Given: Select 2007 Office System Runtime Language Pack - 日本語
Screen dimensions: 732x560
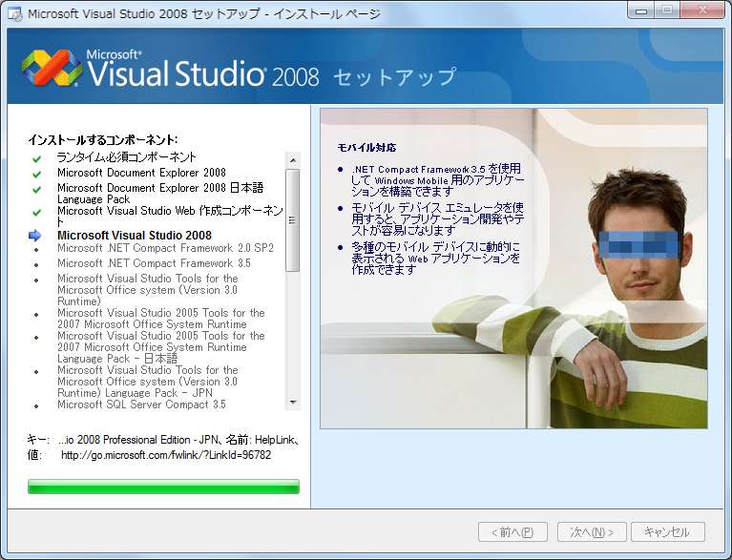Looking at the screenshot, I should point(161,347).
